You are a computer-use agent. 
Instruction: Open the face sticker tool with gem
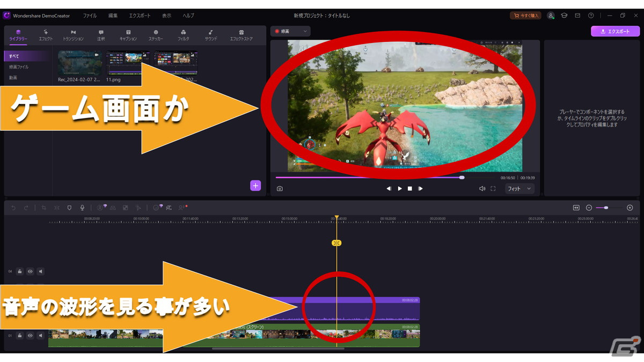(157, 208)
